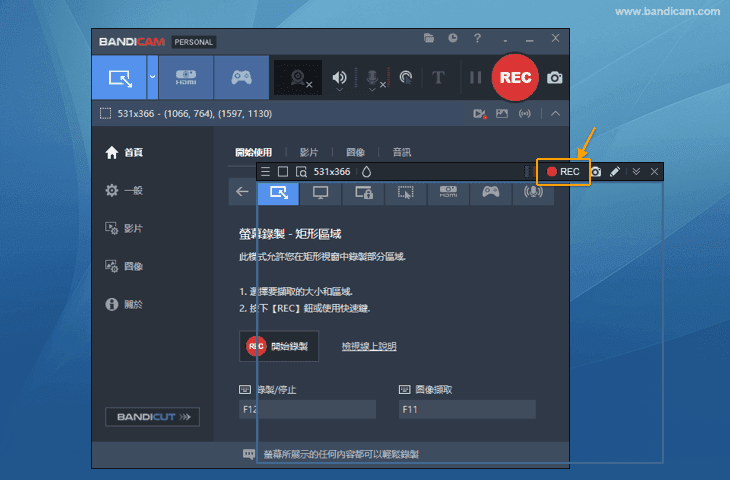Viewport: 730px width, 480px height.
Task: Click the 螢幕錄製 - 矩形區域 heading
Action: pos(290,234)
